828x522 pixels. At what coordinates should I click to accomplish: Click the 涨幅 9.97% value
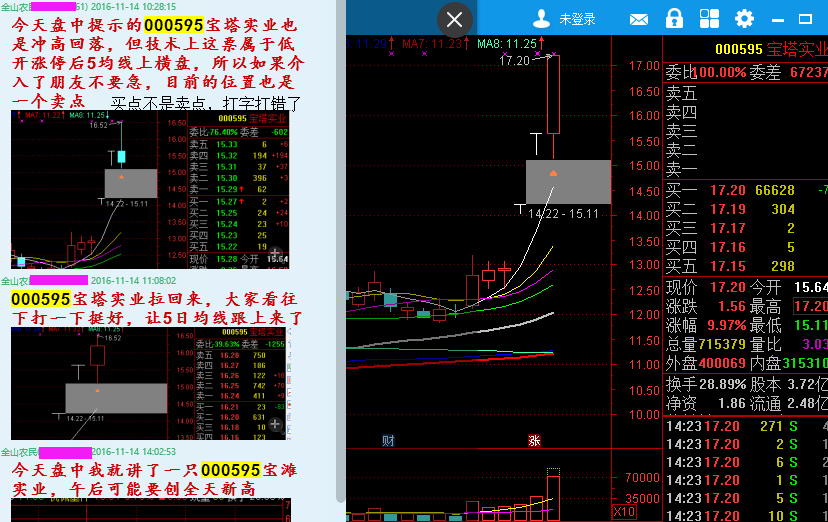(727, 326)
